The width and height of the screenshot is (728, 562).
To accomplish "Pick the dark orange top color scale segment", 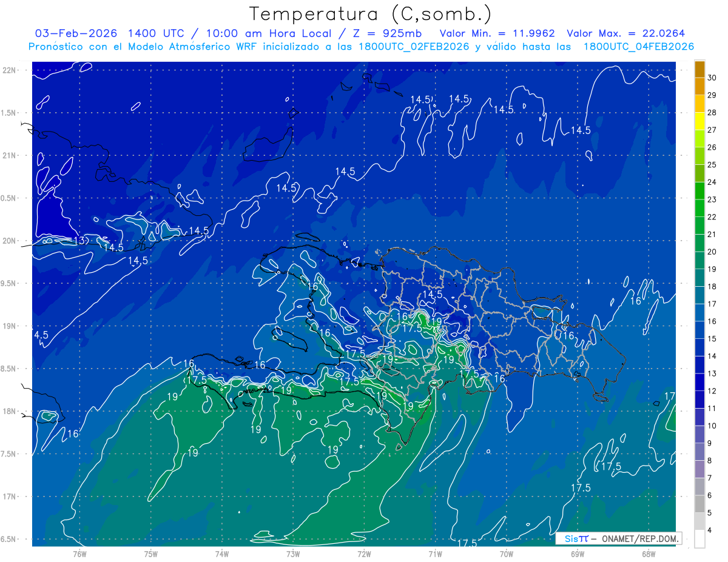I will (x=699, y=69).
